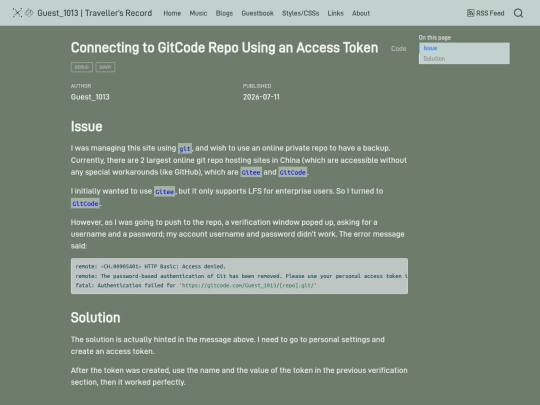Image resolution: width=540 pixels, height=405 pixels.
Task: Click the RSS feed icon
Action: pos(470,13)
